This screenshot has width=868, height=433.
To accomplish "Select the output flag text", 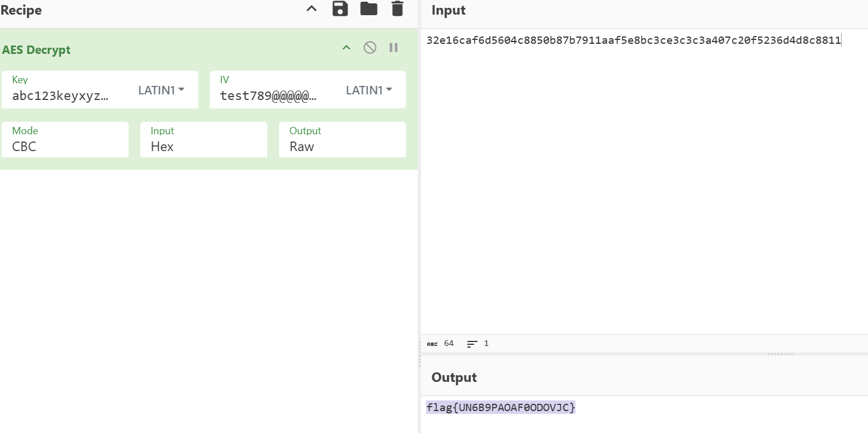I will [501, 408].
